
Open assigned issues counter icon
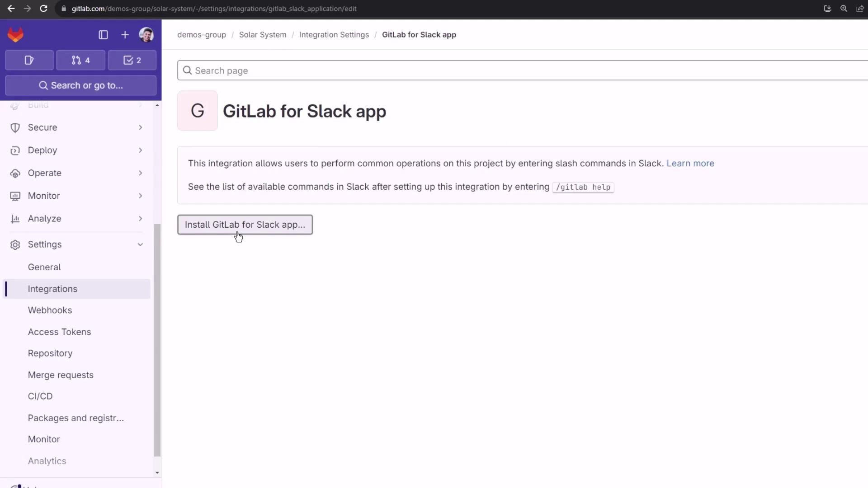pyautogui.click(x=29, y=60)
